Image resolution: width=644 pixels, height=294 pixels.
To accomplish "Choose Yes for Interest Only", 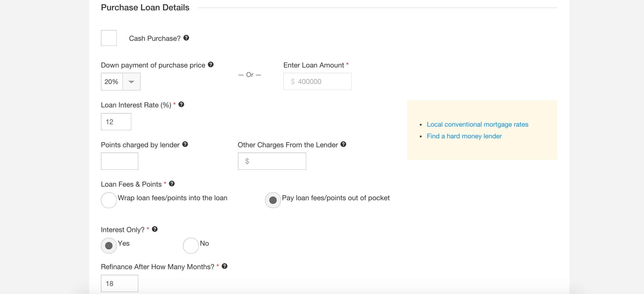I will point(109,246).
